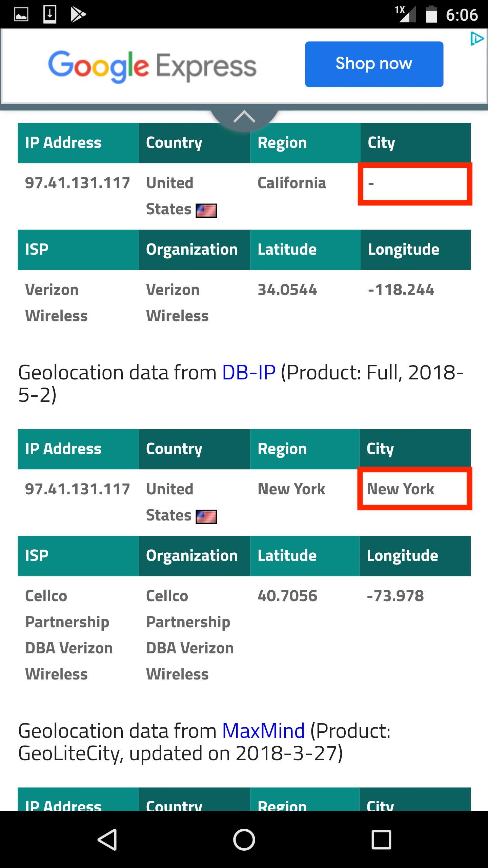Tap the first 97.41.131.117 IP address

click(78, 183)
